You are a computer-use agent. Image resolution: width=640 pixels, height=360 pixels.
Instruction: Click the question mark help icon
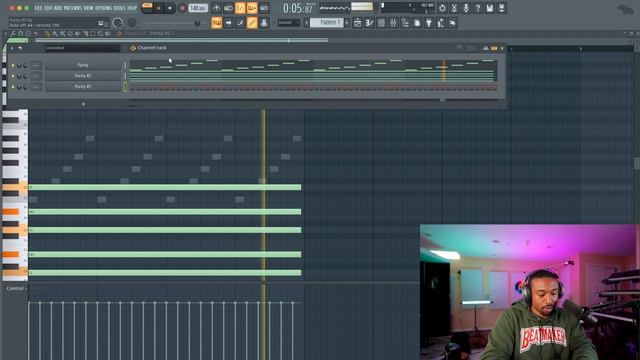478,8
